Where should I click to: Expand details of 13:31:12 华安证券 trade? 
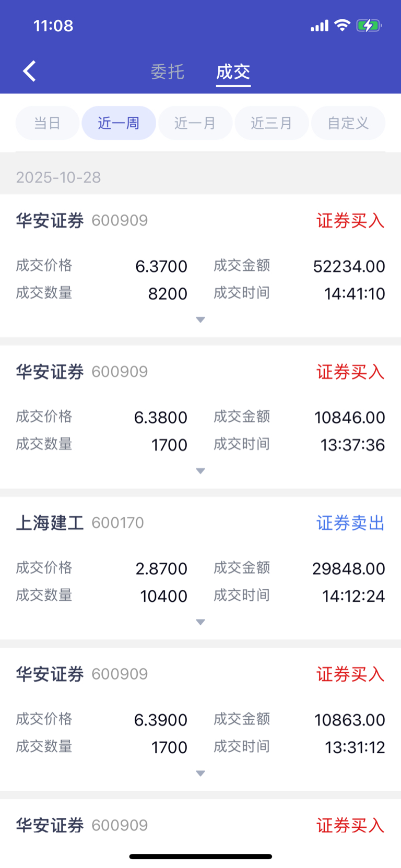[x=200, y=773]
